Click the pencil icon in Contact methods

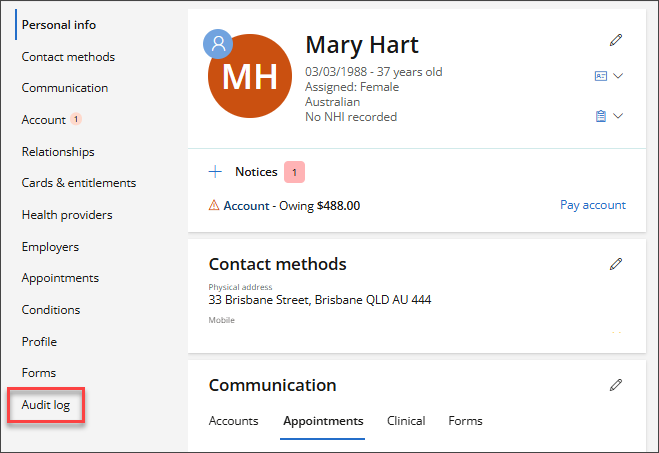616,264
